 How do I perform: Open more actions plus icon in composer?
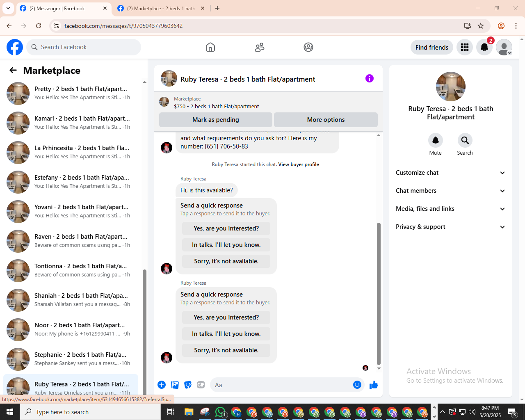(162, 385)
